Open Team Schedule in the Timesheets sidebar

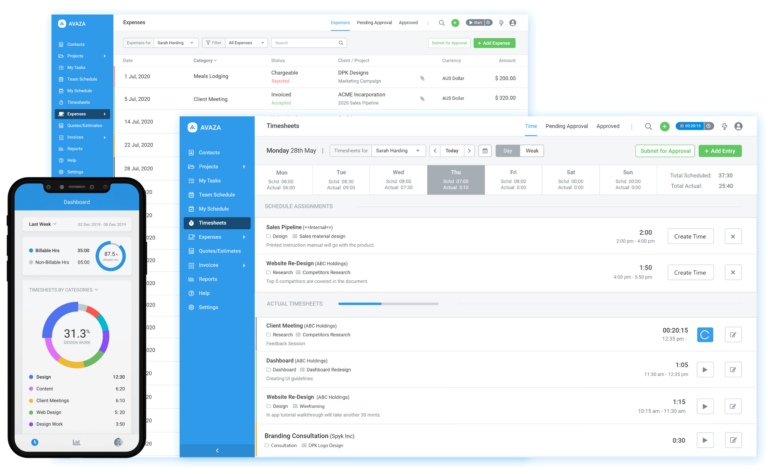tap(216, 194)
